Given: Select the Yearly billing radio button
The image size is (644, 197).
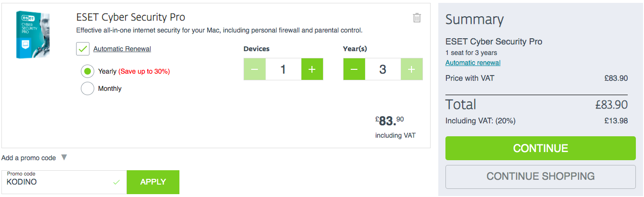Looking at the screenshot, I should 88,71.
